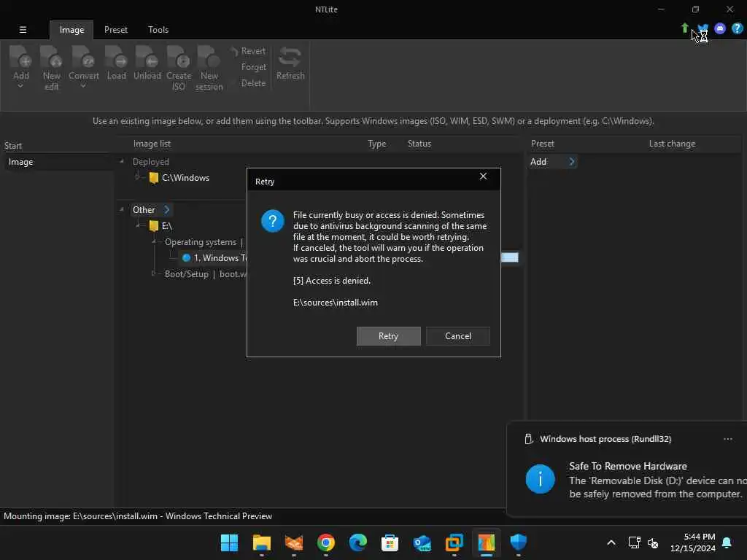Open the blue Help icon

coord(737,28)
